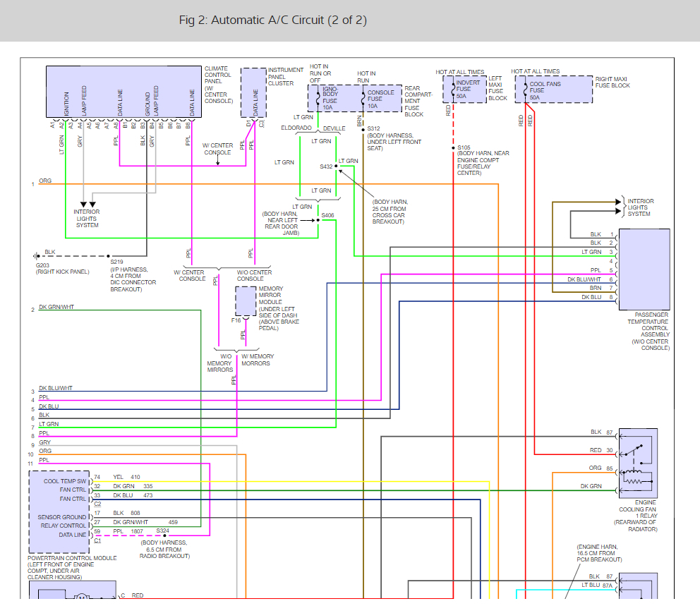Image resolution: width=700 pixels, height=606 pixels.
Task: Select the Climate Control Panel component box
Action: 123,92
